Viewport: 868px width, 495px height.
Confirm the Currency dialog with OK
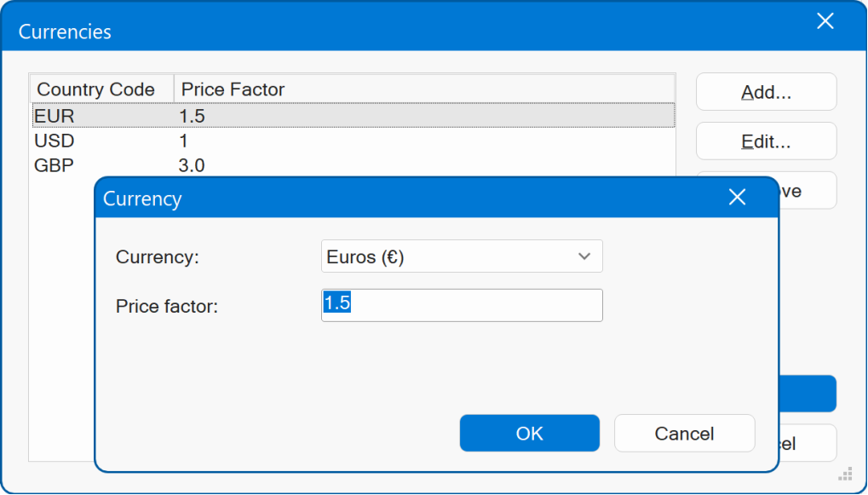click(529, 433)
